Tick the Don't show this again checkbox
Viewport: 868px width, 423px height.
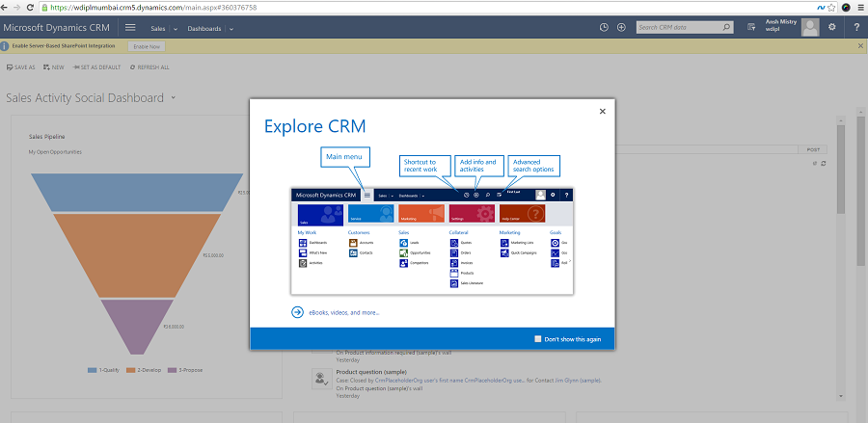pos(537,339)
